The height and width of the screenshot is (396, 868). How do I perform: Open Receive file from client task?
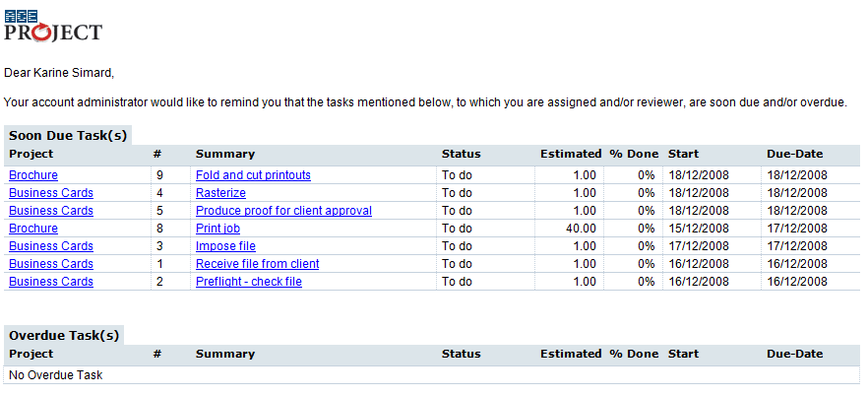pyautogui.click(x=258, y=264)
